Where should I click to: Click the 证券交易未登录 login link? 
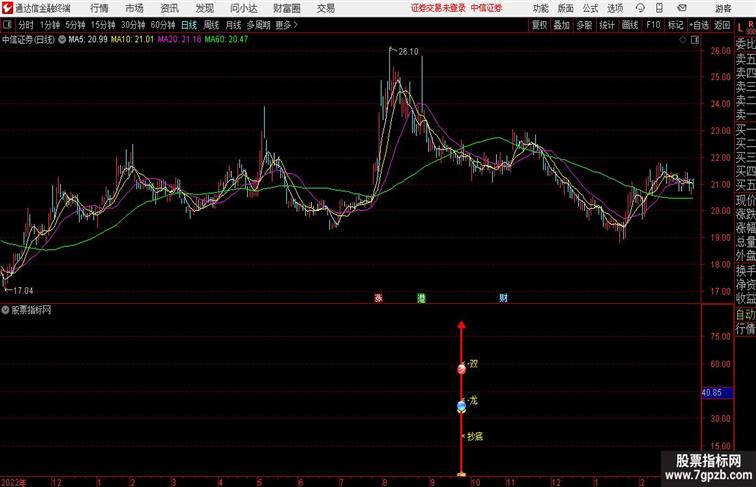pyautogui.click(x=438, y=8)
